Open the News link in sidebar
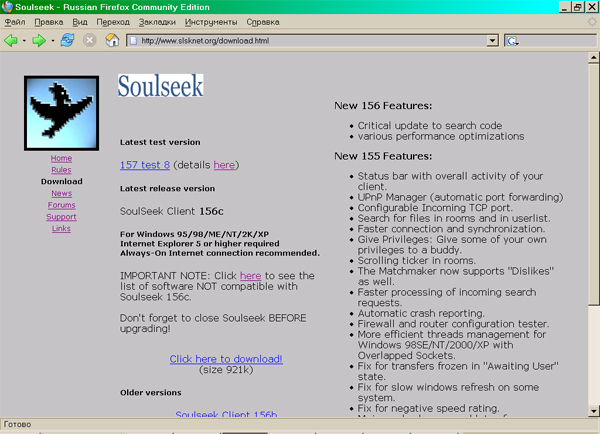600x434 pixels. [62, 193]
